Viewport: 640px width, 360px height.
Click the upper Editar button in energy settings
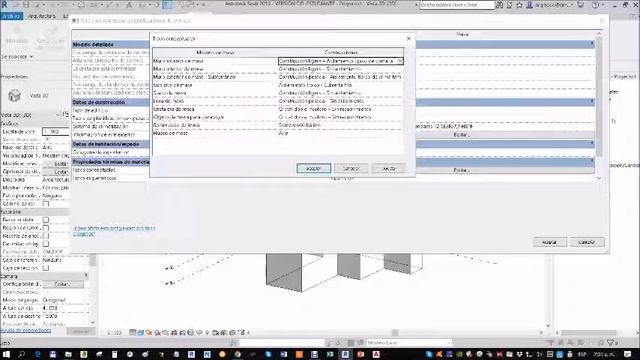coord(462,135)
